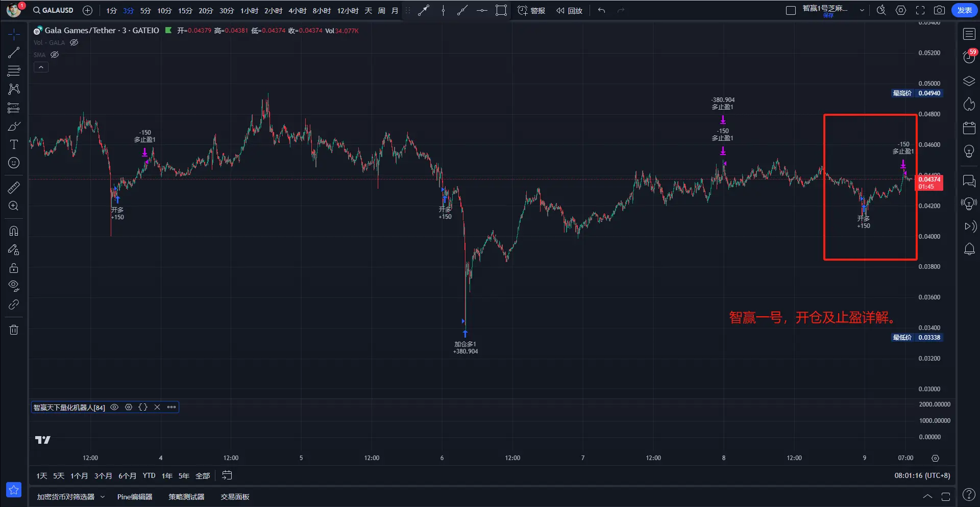Open chart settings hexagon icon
The height and width of the screenshot is (507, 980).
coord(901,10)
